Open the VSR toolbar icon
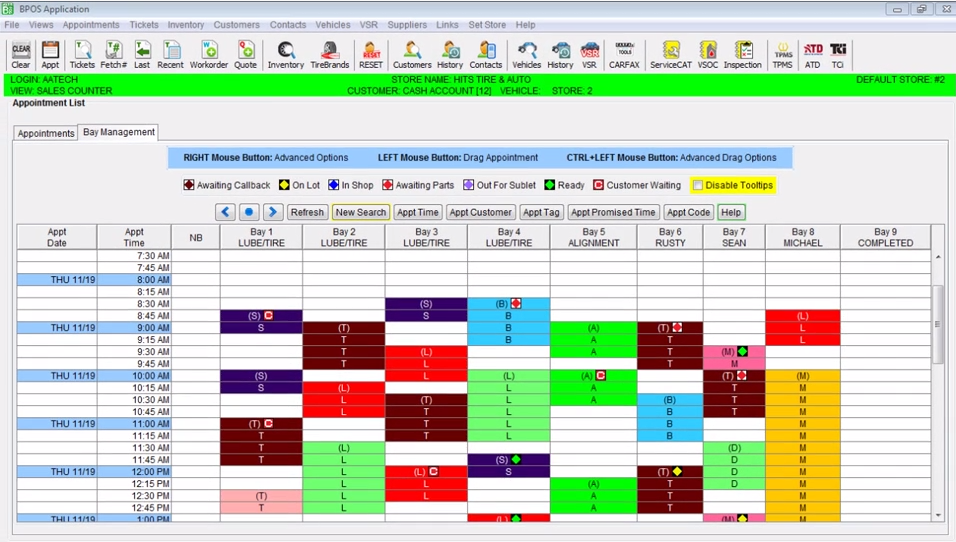This screenshot has height=542, width=956. (x=589, y=55)
